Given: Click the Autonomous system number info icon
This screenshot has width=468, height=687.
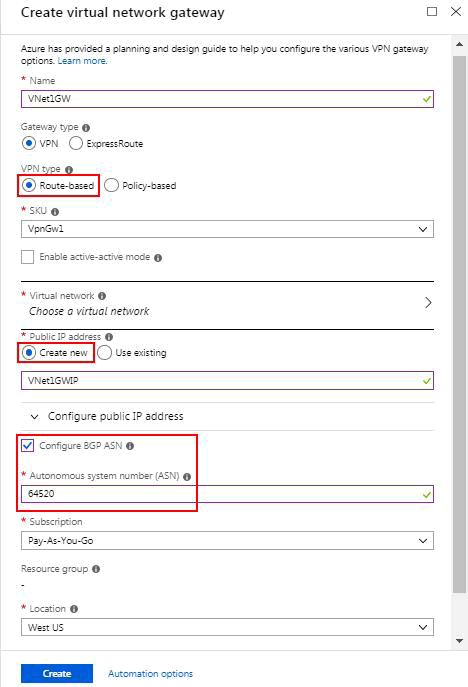Looking at the screenshot, I should tap(187, 477).
